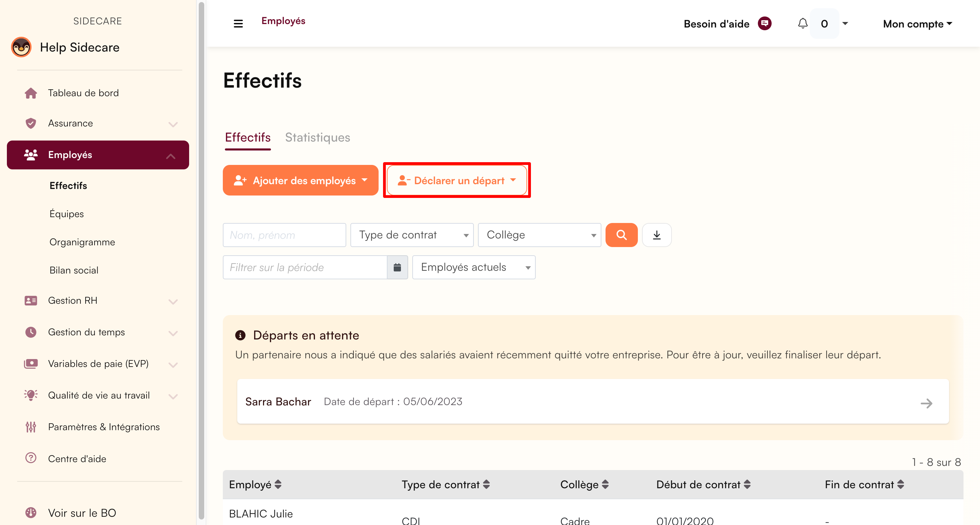Click the Variables de paie money icon
This screenshot has width=980, height=525.
coord(31,364)
